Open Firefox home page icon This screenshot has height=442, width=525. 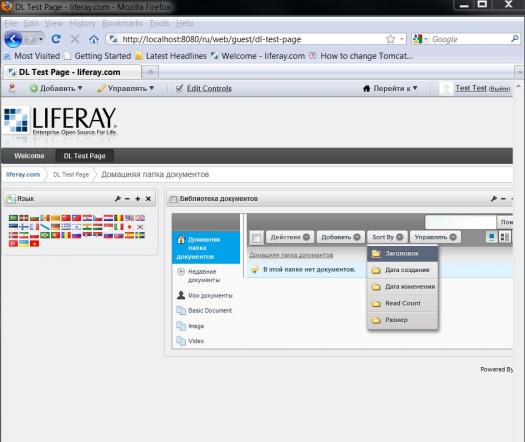[x=94, y=39]
